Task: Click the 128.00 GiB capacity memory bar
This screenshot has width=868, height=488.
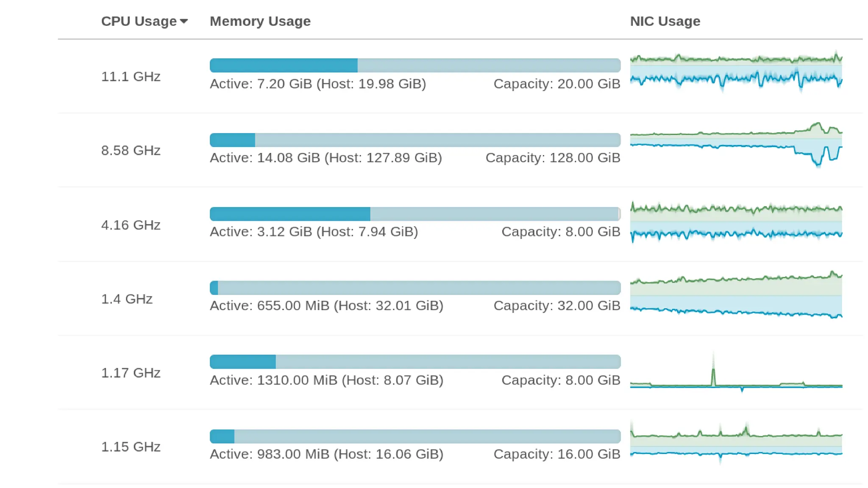Action: click(415, 140)
